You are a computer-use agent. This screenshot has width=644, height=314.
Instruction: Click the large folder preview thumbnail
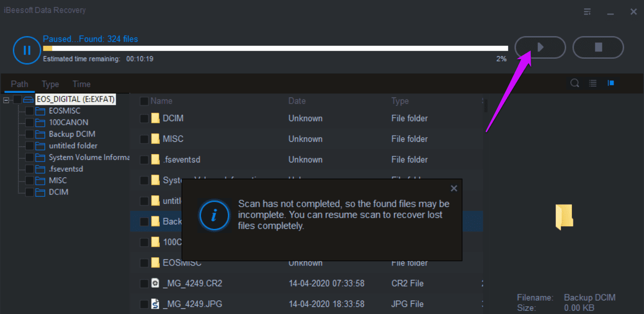(x=565, y=217)
